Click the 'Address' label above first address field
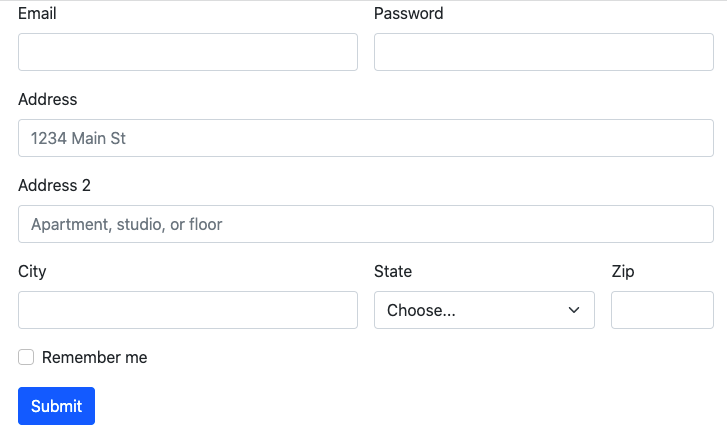Screen dimensions: 727x441 click(47, 100)
